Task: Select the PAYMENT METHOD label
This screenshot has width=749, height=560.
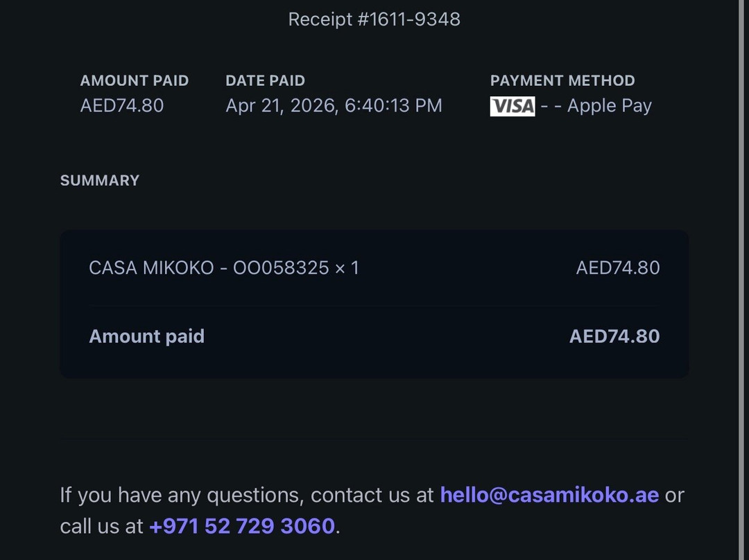Action: point(562,80)
